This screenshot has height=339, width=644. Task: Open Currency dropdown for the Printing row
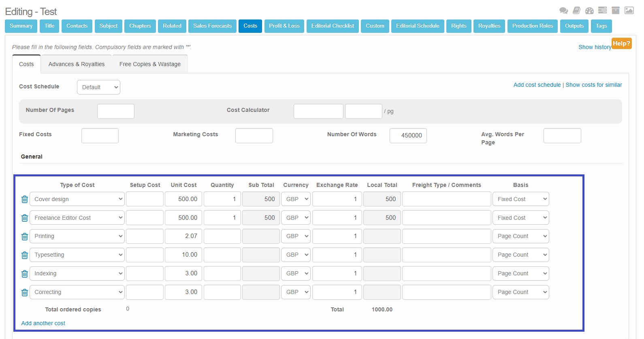pyautogui.click(x=296, y=236)
